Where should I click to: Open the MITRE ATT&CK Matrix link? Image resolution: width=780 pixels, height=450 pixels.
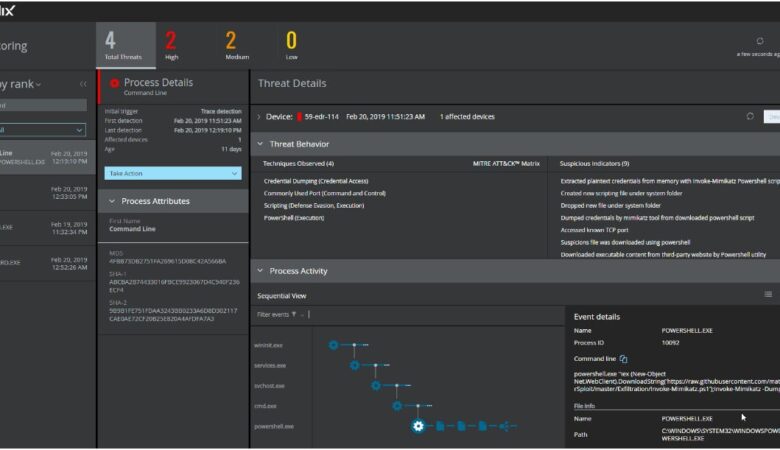point(508,163)
